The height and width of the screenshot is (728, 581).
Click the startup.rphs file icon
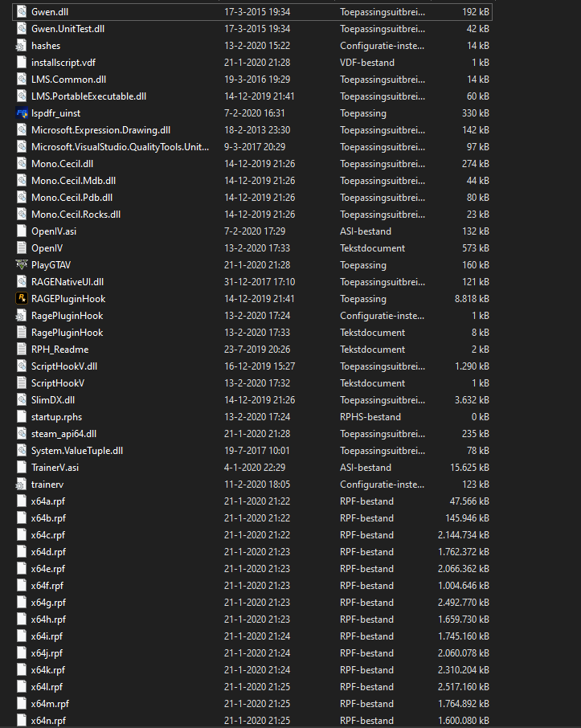click(22, 417)
